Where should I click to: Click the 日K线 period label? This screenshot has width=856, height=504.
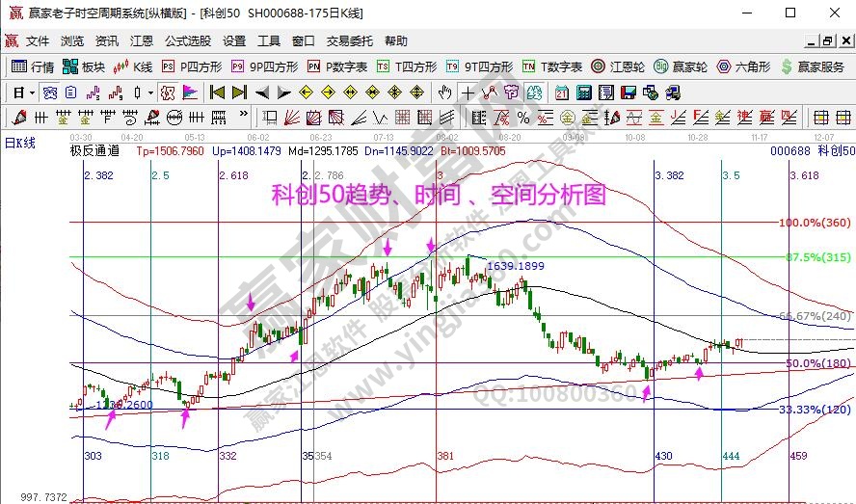coord(20,143)
